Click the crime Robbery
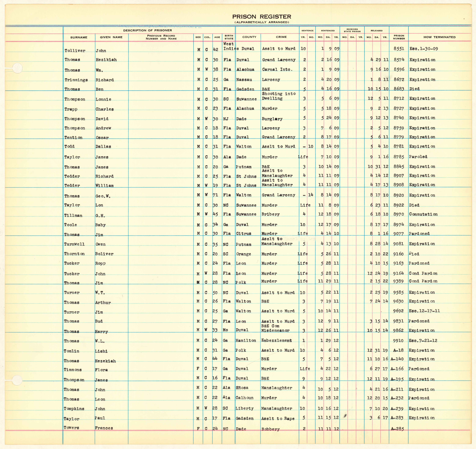Viewport: 476px width, 449px height. point(270,429)
